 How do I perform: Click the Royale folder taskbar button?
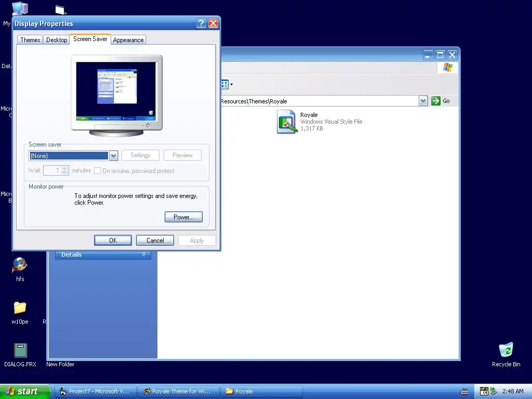pos(262,391)
